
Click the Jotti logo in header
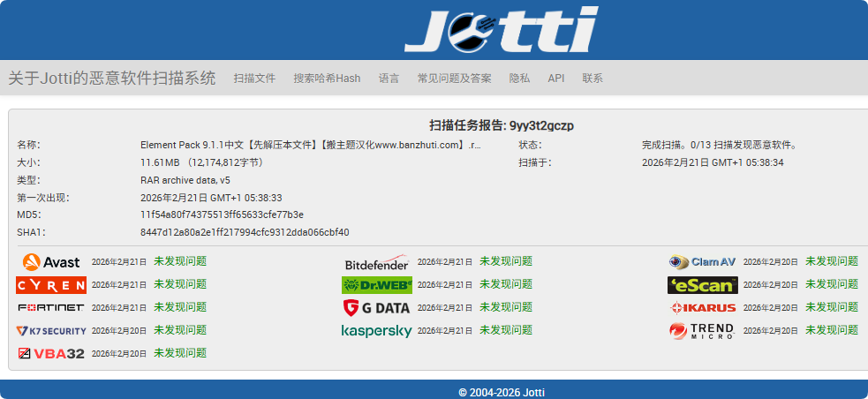coord(502,29)
